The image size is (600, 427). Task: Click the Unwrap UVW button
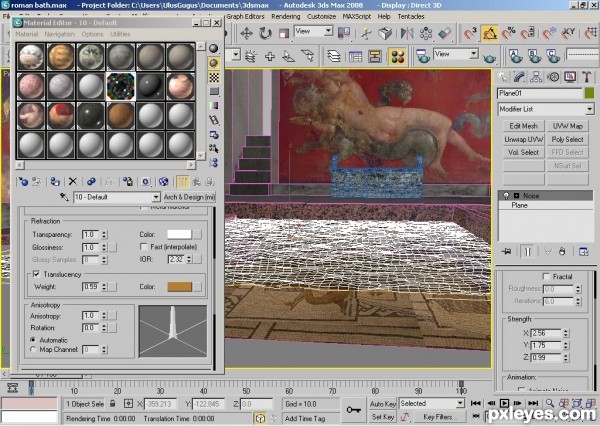point(523,139)
